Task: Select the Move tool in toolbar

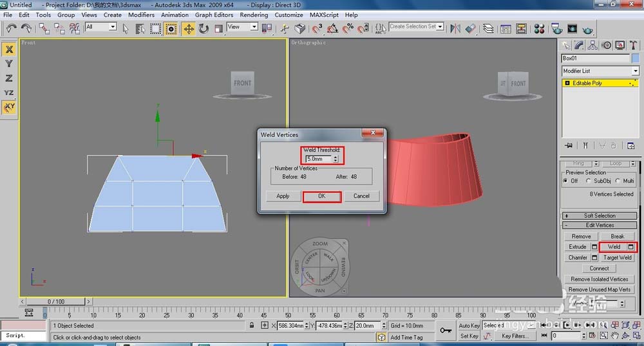Action: pos(189,29)
